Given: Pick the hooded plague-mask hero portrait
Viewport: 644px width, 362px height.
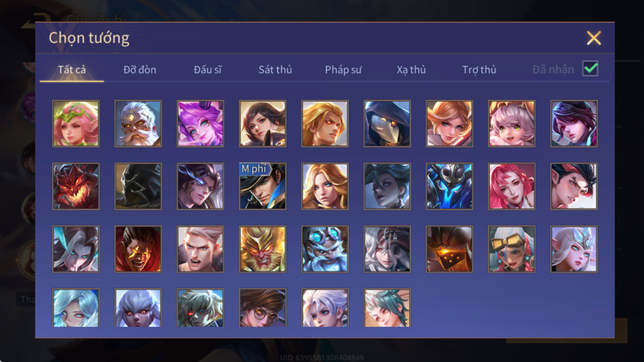Looking at the screenshot, I should 387,124.
